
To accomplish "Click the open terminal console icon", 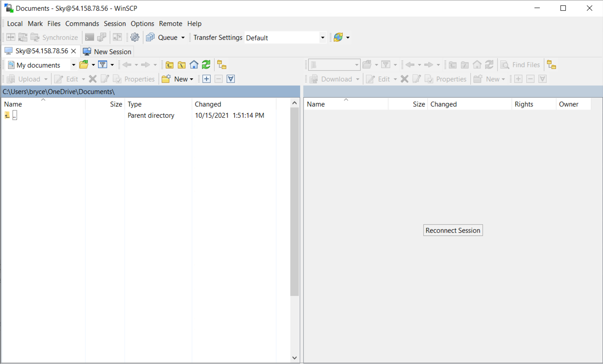I will pyautogui.click(x=89, y=37).
